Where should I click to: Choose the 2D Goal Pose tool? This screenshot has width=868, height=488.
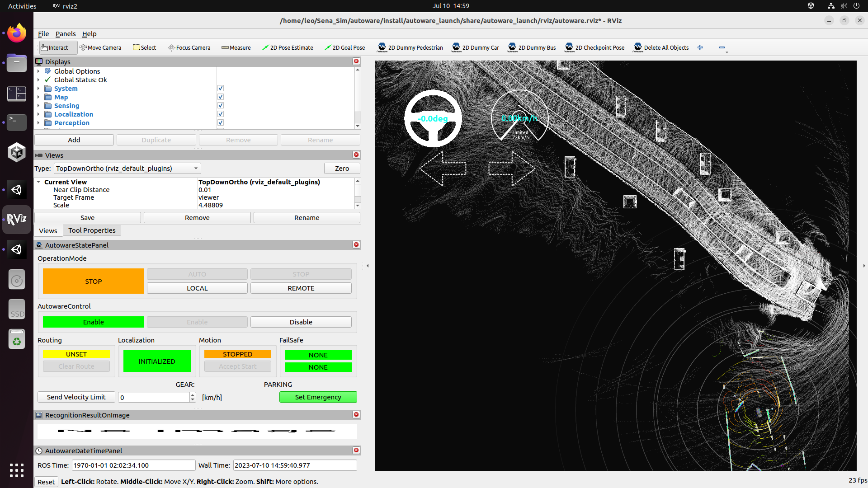(x=344, y=47)
